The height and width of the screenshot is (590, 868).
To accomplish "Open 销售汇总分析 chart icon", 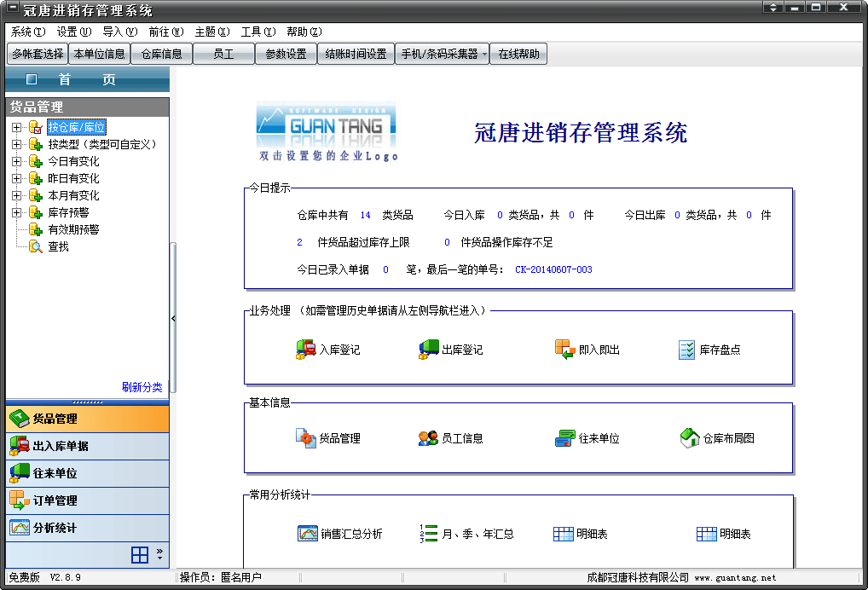I will click(x=307, y=534).
